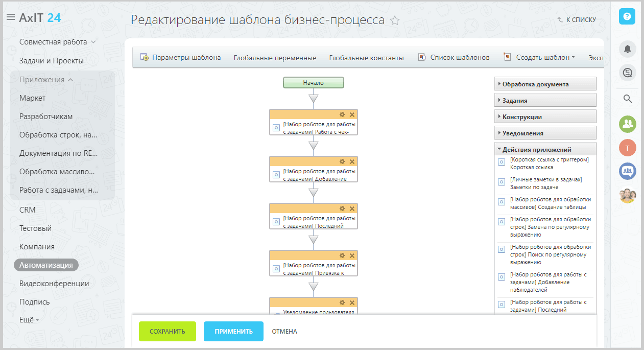Click the search magnifier icon in right panel
644x350 pixels.
(628, 99)
